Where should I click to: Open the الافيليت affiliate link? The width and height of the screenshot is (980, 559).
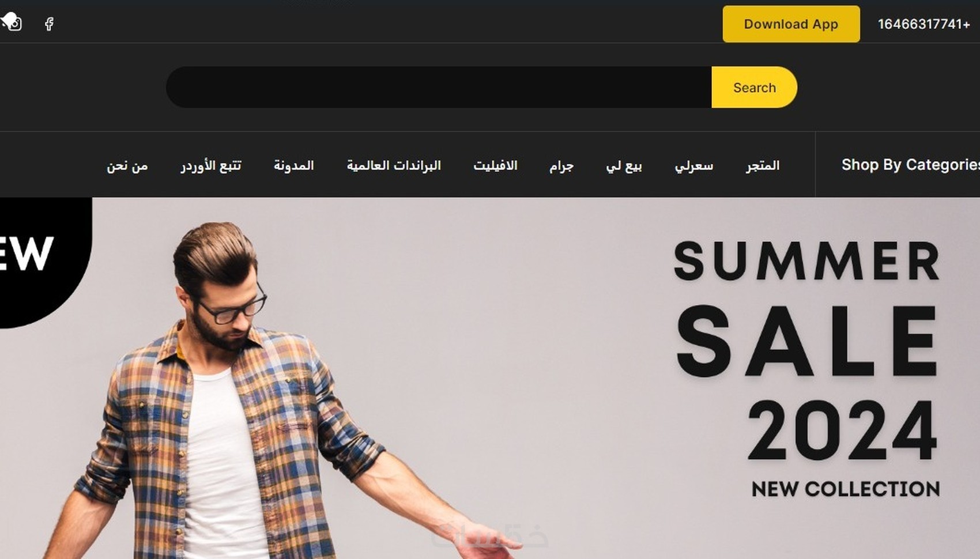point(495,166)
